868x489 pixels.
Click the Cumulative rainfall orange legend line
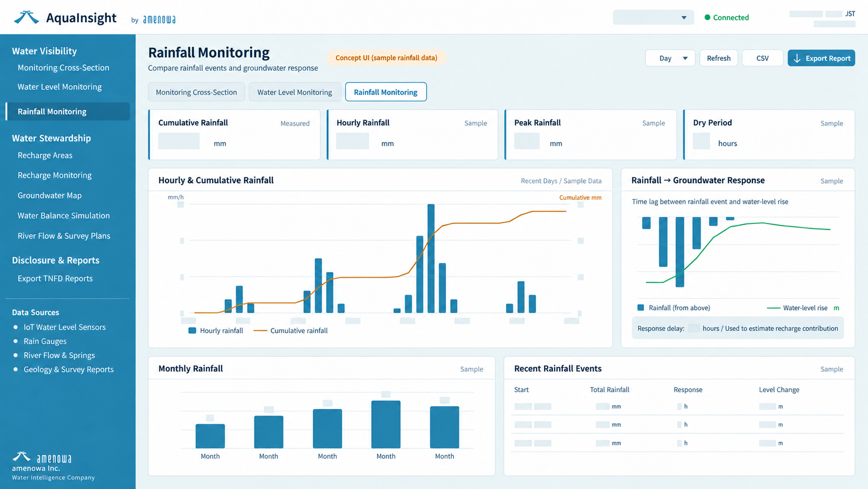260,331
